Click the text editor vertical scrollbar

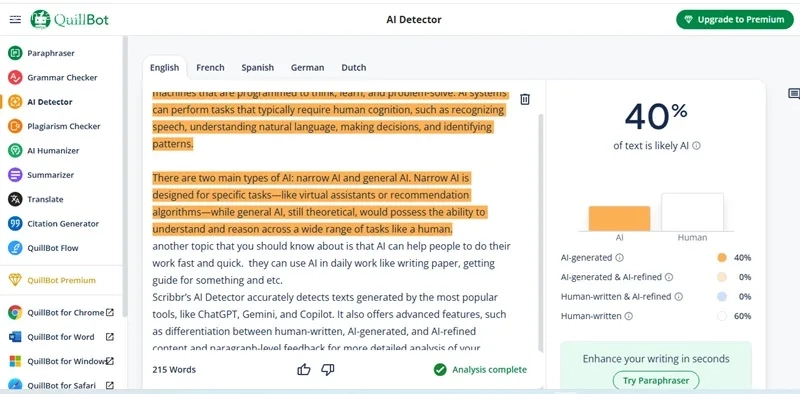(541, 233)
